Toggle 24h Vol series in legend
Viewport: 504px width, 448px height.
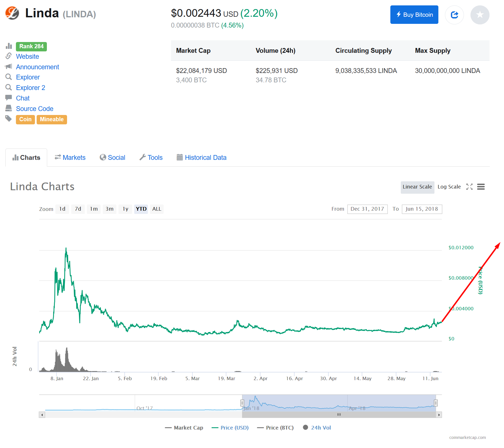coord(317,428)
